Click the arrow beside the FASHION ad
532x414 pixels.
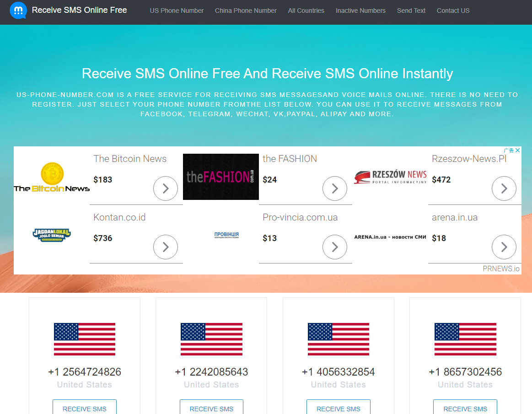334,188
